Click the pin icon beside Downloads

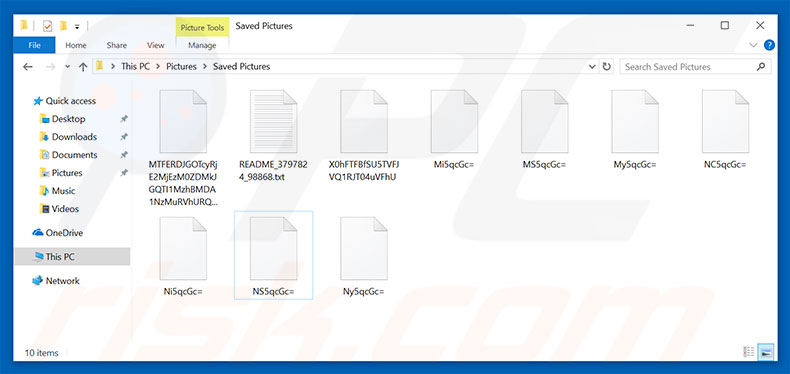coord(123,137)
